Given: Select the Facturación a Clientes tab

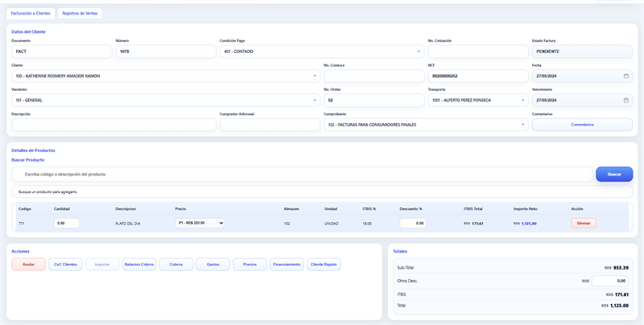Looking at the screenshot, I should 31,14.
